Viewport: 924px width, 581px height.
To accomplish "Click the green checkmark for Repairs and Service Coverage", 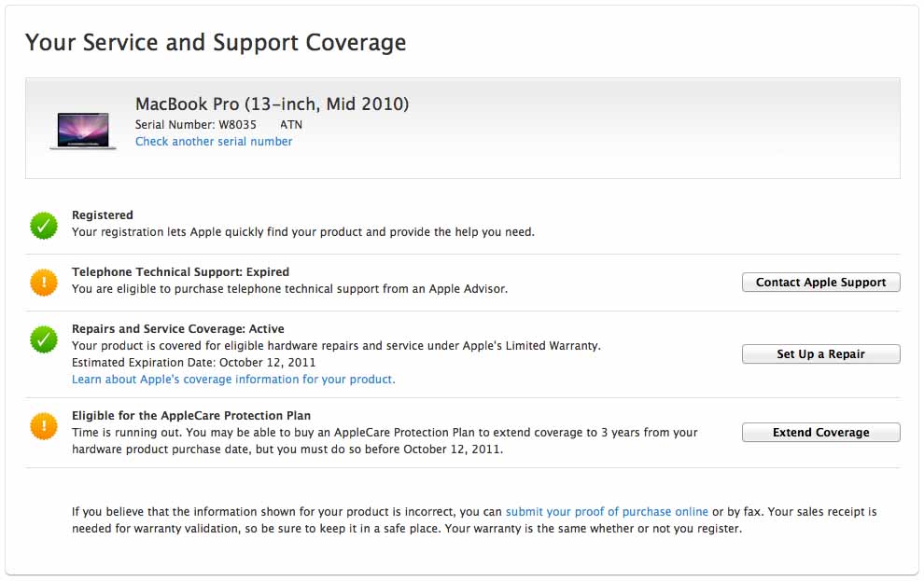I will [44, 339].
